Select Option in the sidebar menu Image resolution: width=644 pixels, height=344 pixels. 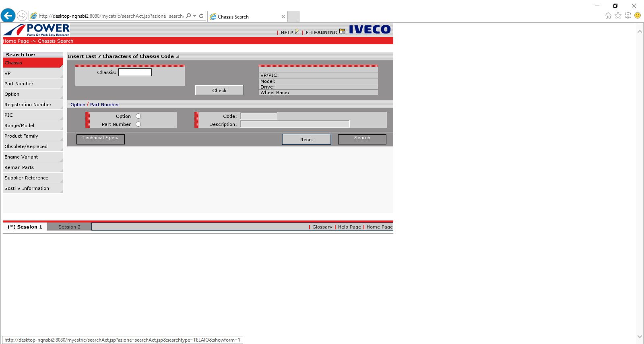(x=33, y=94)
